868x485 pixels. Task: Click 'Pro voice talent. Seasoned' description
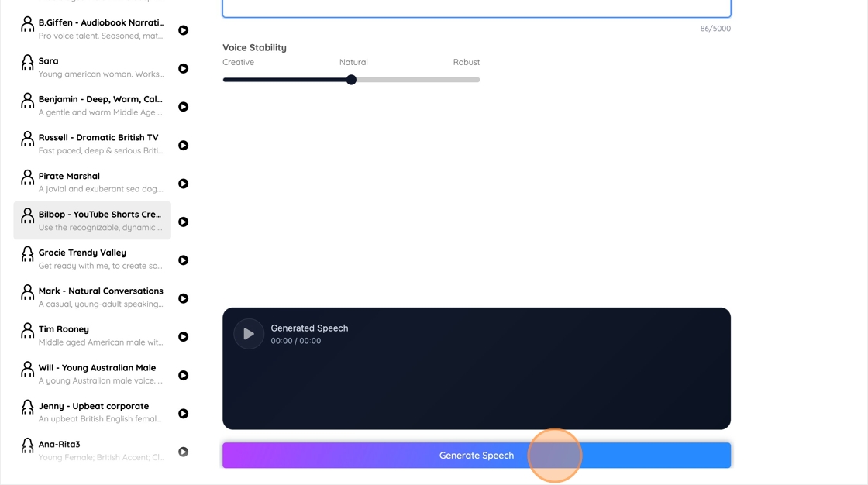click(x=101, y=36)
